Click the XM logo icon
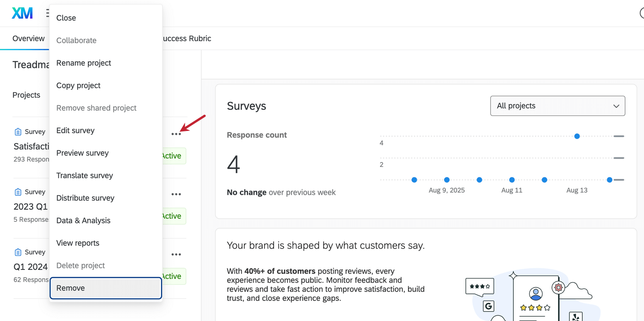 pyautogui.click(x=22, y=13)
